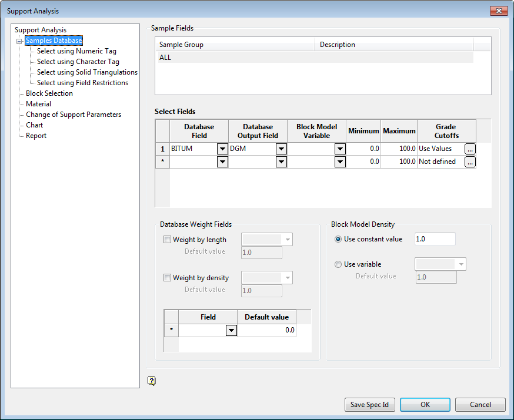Open BITUM Database Field dropdown

[x=222, y=149]
